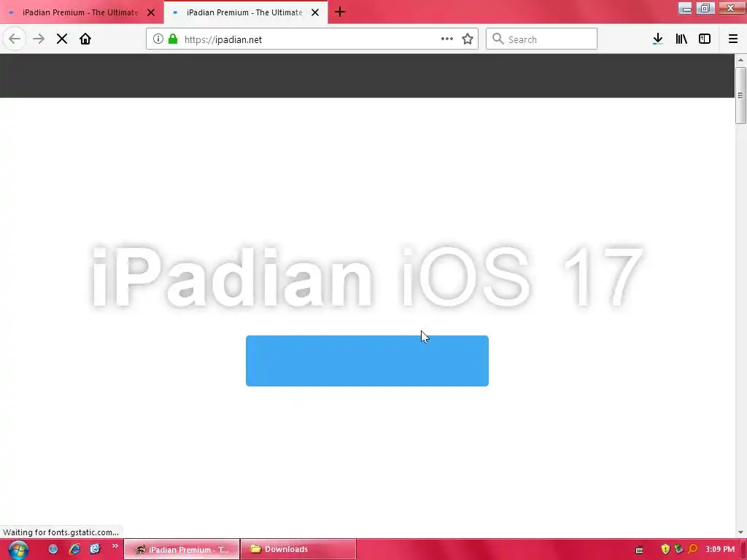Minimize the Firefox window

tap(685, 8)
